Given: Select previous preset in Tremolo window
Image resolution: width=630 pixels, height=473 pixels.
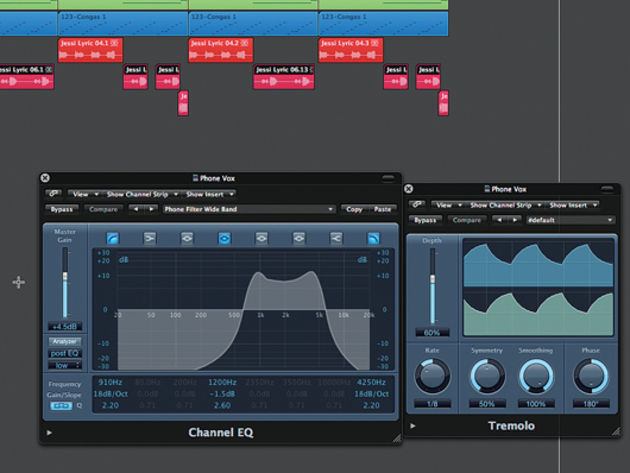Looking at the screenshot, I should tap(499, 220).
